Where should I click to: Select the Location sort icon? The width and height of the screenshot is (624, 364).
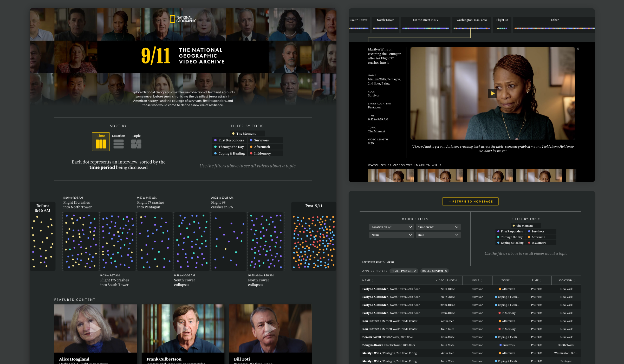pos(119,142)
